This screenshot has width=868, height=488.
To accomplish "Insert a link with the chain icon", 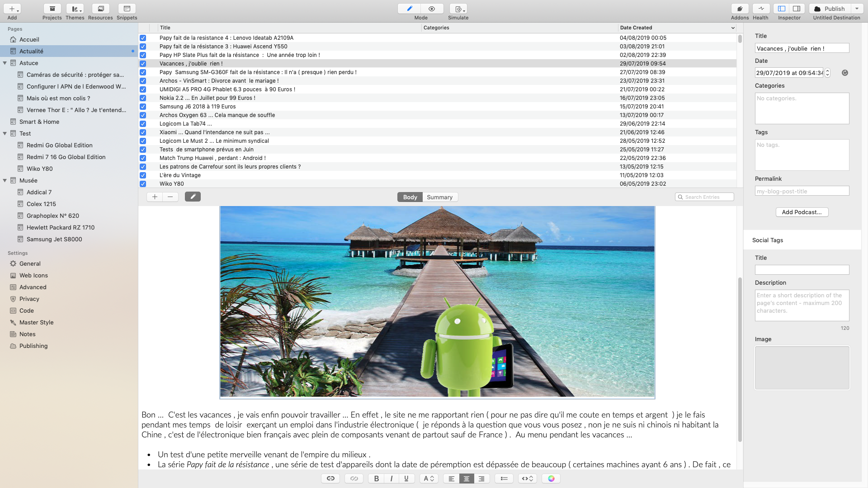I will pos(330,479).
